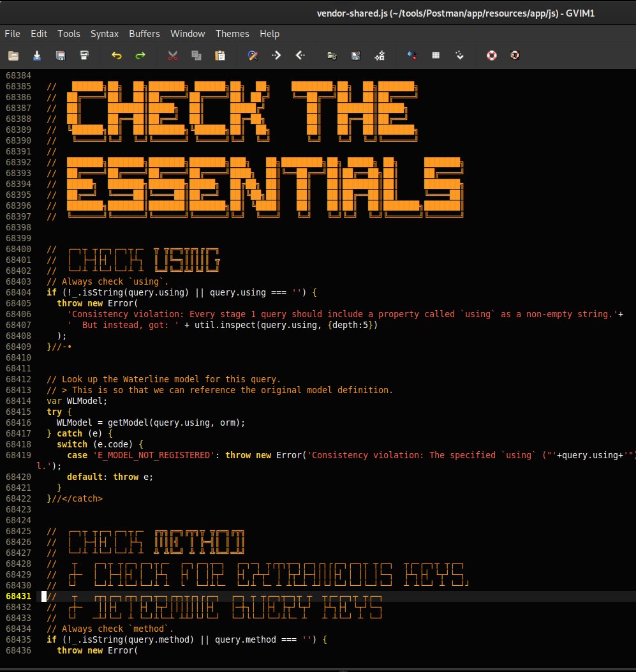Open the File menu
The width and height of the screenshot is (636, 672).
tap(12, 33)
